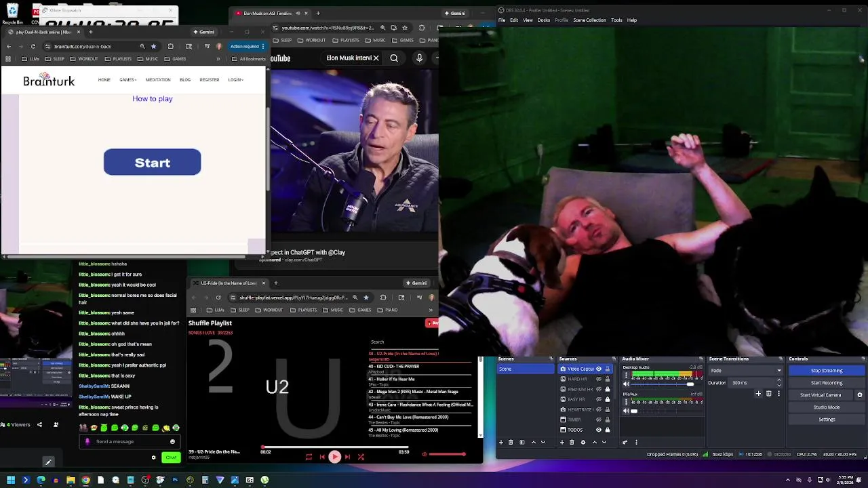Screen dimensions: 868x488
Task: Open Audio Mixer advanced properties gear icon
Action: (x=625, y=443)
